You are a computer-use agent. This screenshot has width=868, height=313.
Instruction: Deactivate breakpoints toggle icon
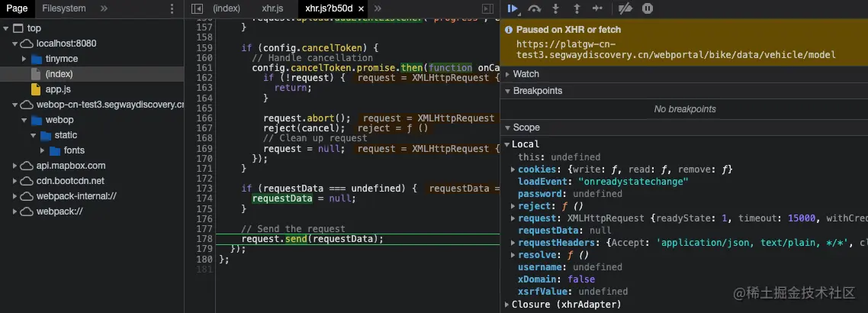pyautogui.click(x=625, y=8)
